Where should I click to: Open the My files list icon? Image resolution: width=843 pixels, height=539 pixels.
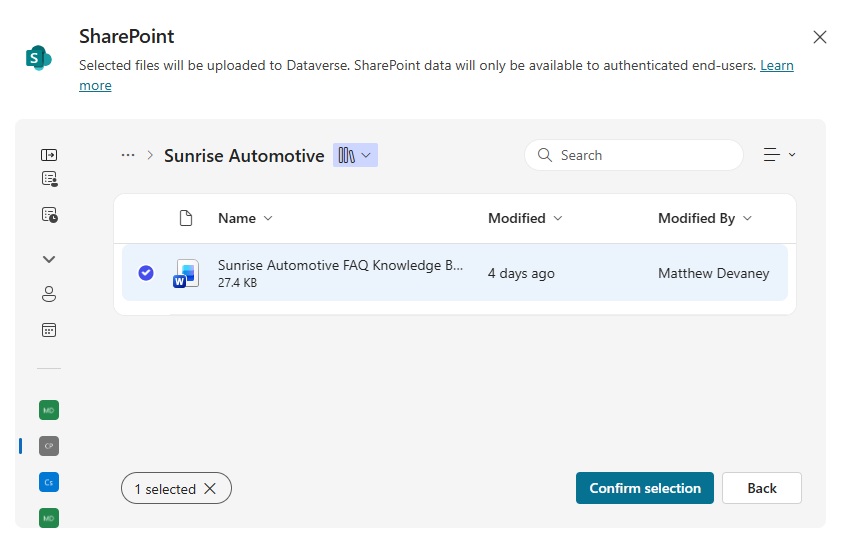tap(49, 179)
